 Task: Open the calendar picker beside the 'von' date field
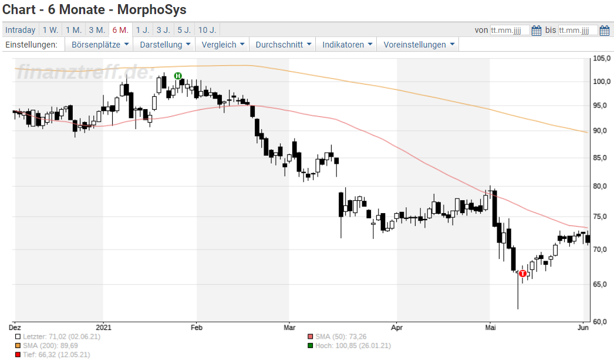[537, 30]
